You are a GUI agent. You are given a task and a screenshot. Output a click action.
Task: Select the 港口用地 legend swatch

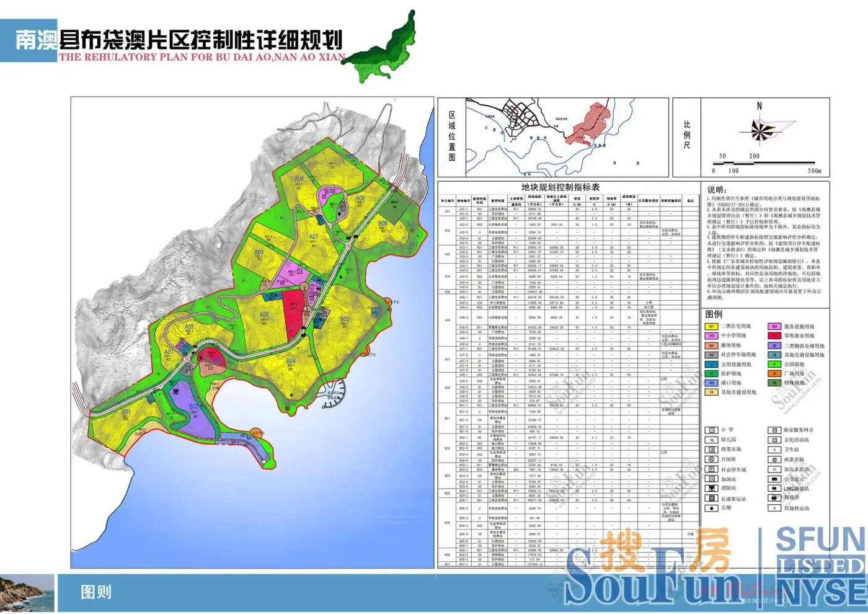coord(711,383)
